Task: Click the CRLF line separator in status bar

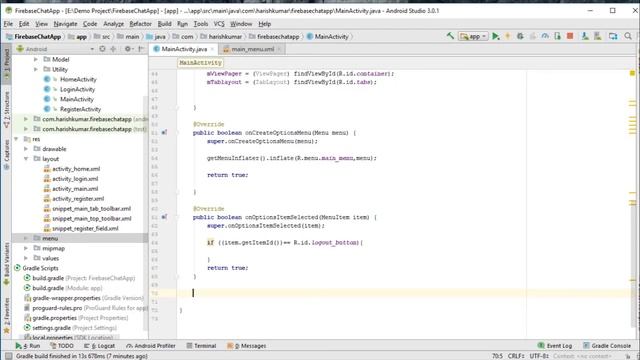Action: click(516, 356)
